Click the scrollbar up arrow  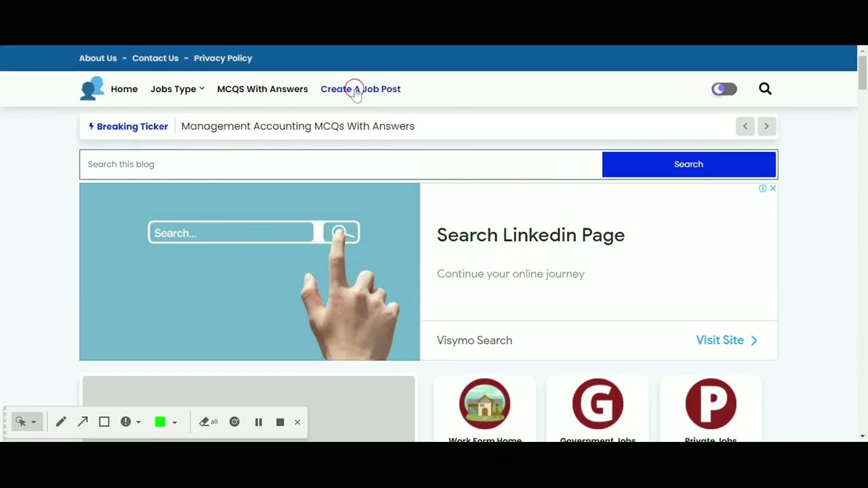coord(863,50)
